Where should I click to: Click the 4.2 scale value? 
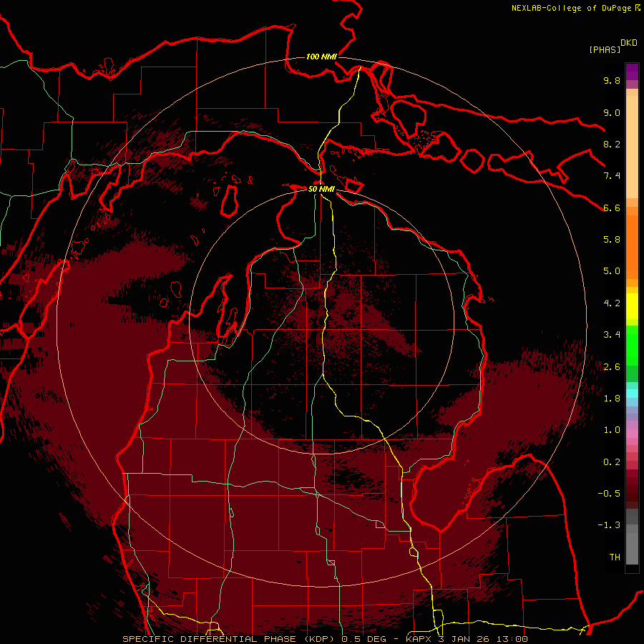coord(612,303)
